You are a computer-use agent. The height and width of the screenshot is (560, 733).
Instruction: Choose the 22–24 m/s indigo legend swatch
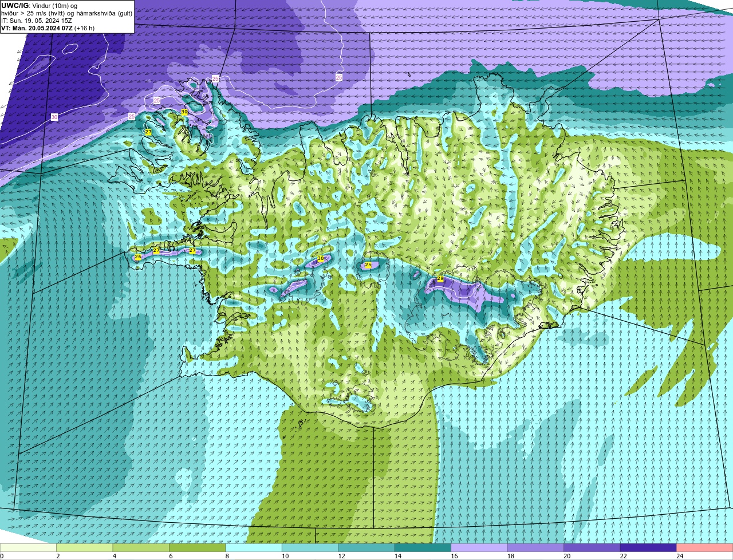click(x=649, y=548)
